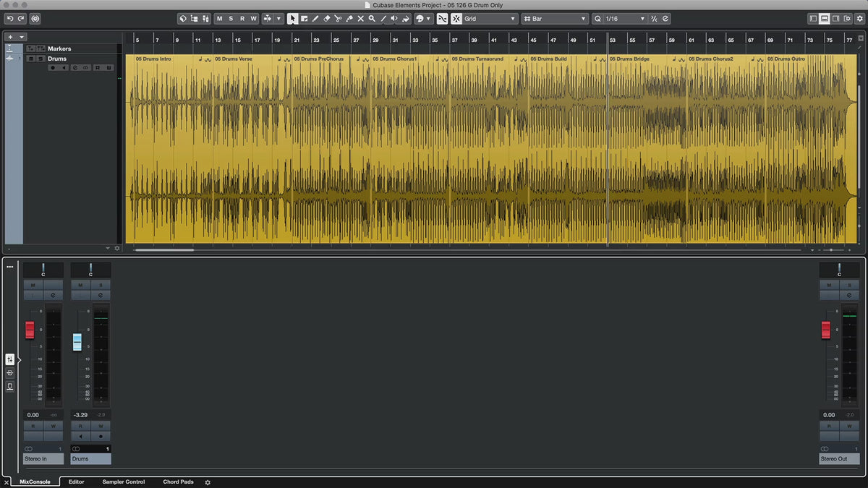Select the Mute X tool
Viewport: 868px width, 488px height.
tap(360, 19)
